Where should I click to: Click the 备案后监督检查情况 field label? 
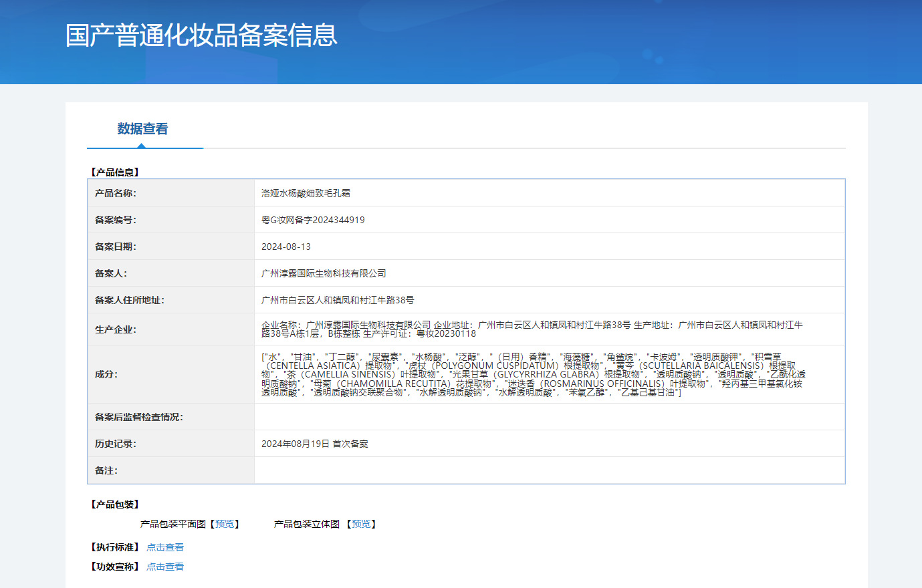point(139,417)
